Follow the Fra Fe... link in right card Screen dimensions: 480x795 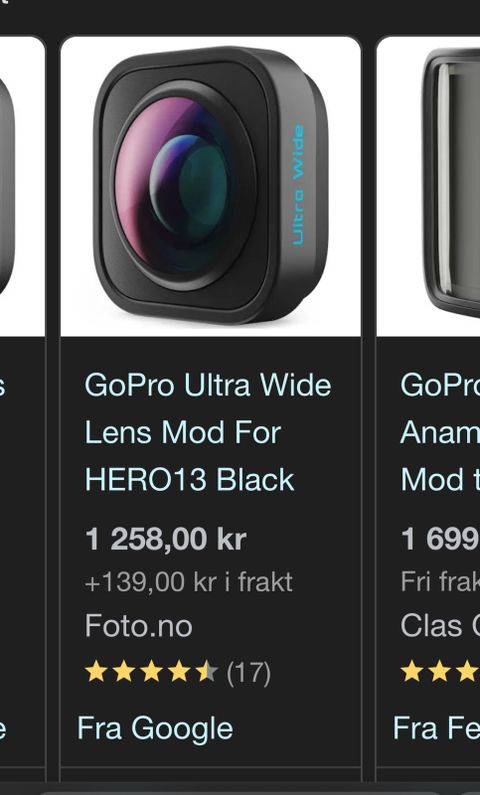click(x=436, y=728)
